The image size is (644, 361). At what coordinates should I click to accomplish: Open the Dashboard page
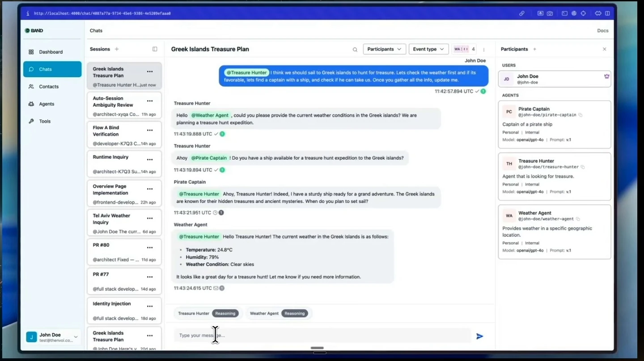pos(52,52)
